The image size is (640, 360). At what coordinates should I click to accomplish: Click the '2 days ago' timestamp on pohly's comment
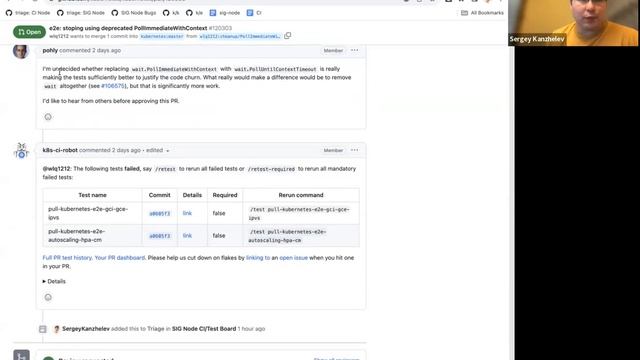pyautogui.click(x=107, y=50)
